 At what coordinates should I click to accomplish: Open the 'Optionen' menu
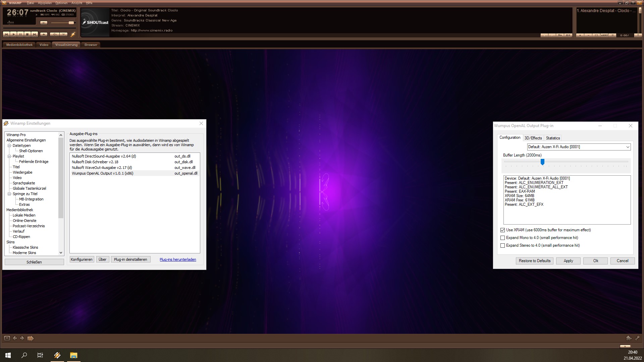[x=61, y=3]
